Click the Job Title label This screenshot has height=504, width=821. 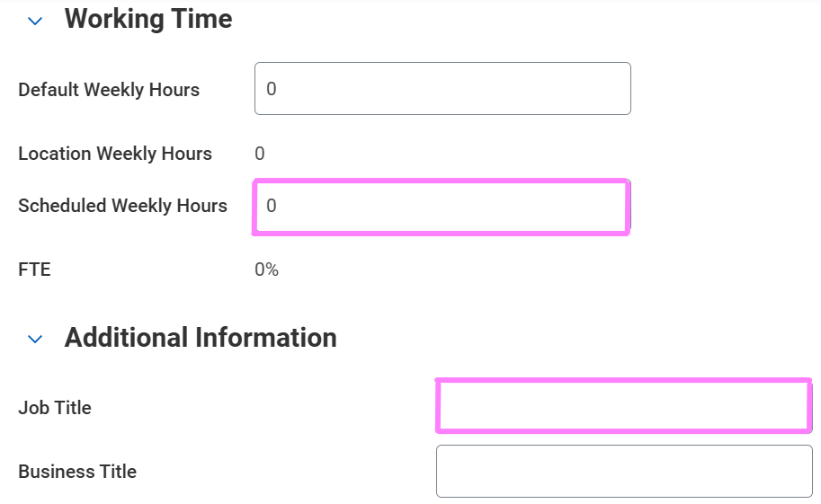coord(55,408)
